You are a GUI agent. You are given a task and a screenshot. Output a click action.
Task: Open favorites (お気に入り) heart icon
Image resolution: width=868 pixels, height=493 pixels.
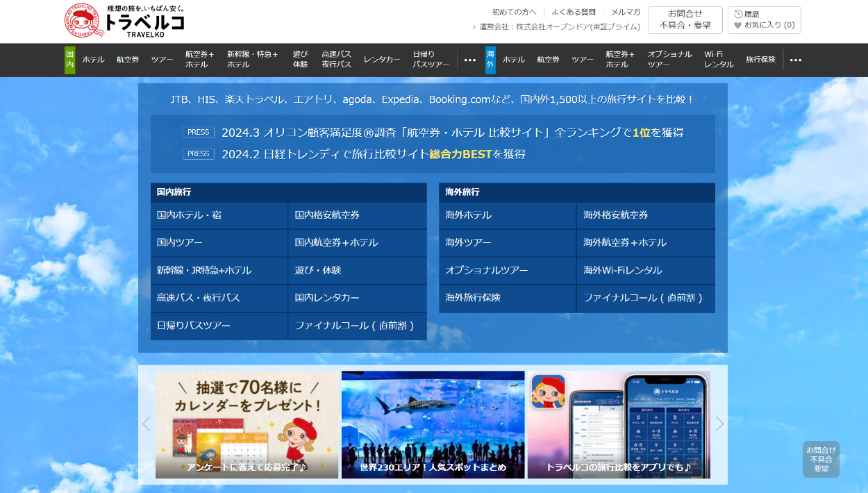[x=738, y=25]
